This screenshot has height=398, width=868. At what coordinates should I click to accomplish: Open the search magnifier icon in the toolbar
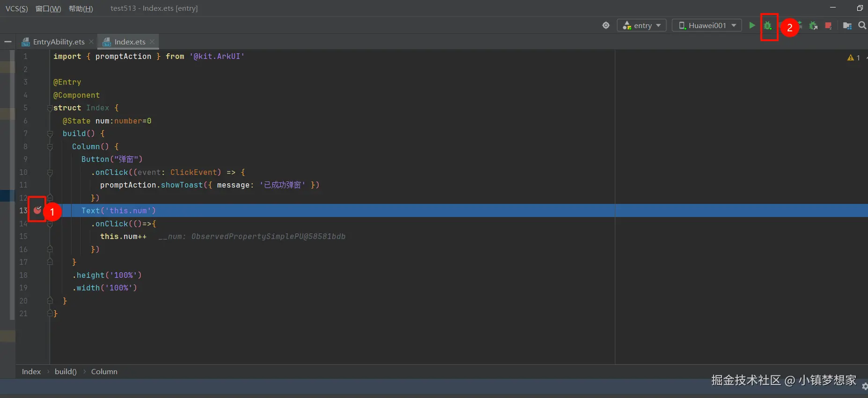tap(862, 26)
